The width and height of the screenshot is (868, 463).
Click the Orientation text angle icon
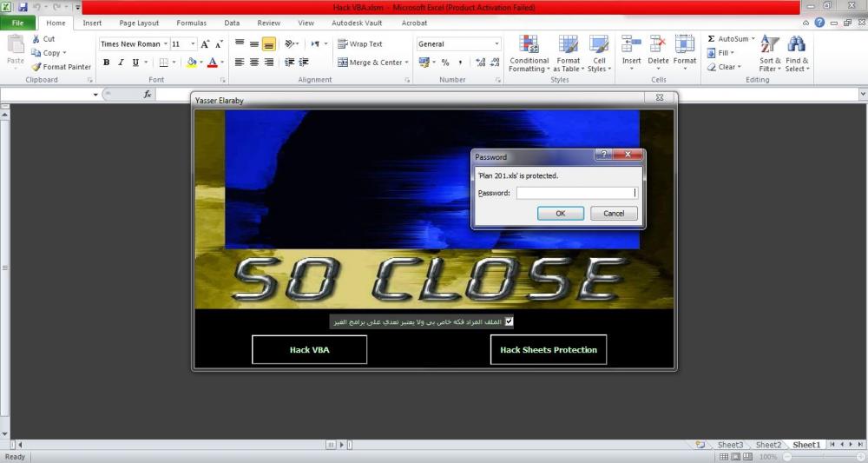tap(290, 43)
